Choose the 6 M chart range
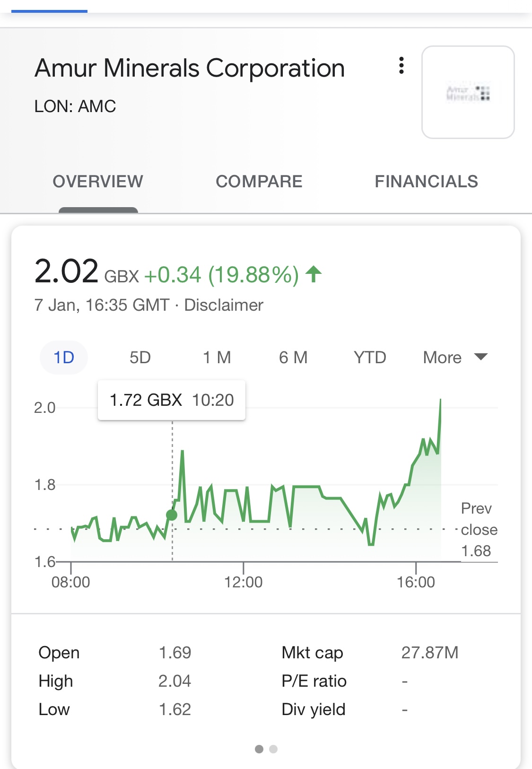This screenshot has width=532, height=769. 293,358
